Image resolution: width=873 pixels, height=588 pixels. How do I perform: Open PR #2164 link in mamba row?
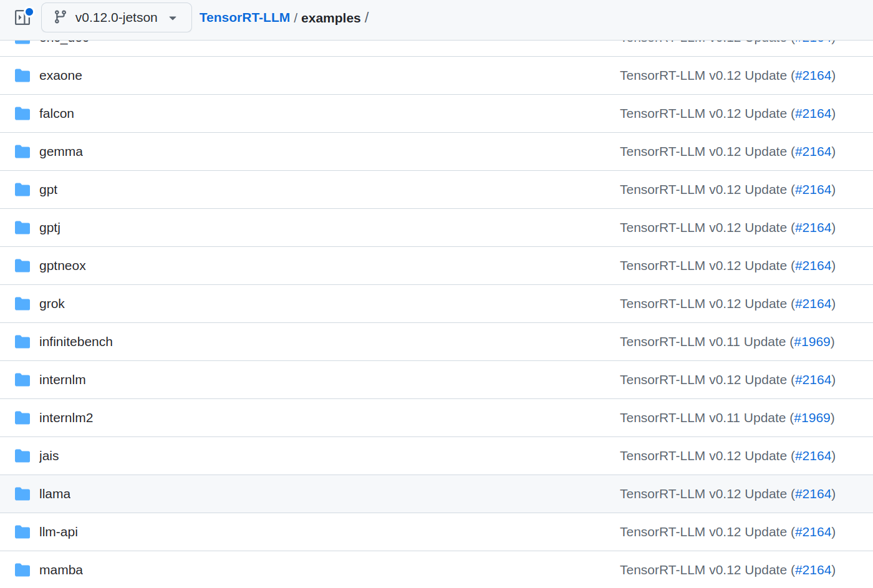pos(813,570)
